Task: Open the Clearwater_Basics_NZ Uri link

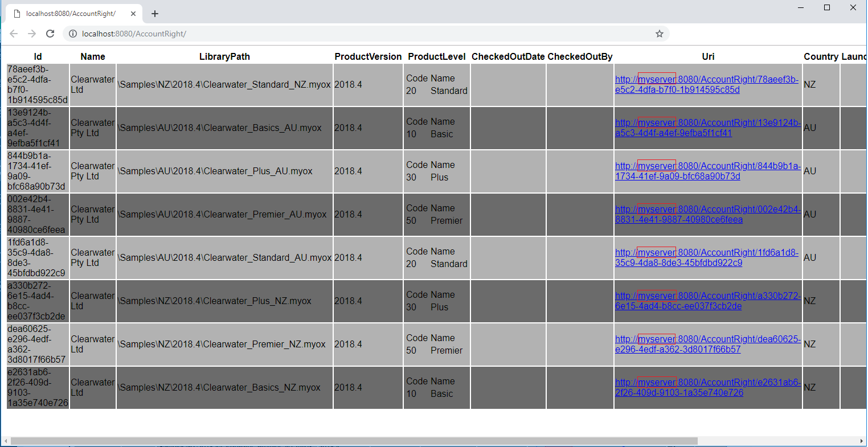Action: 708,387
